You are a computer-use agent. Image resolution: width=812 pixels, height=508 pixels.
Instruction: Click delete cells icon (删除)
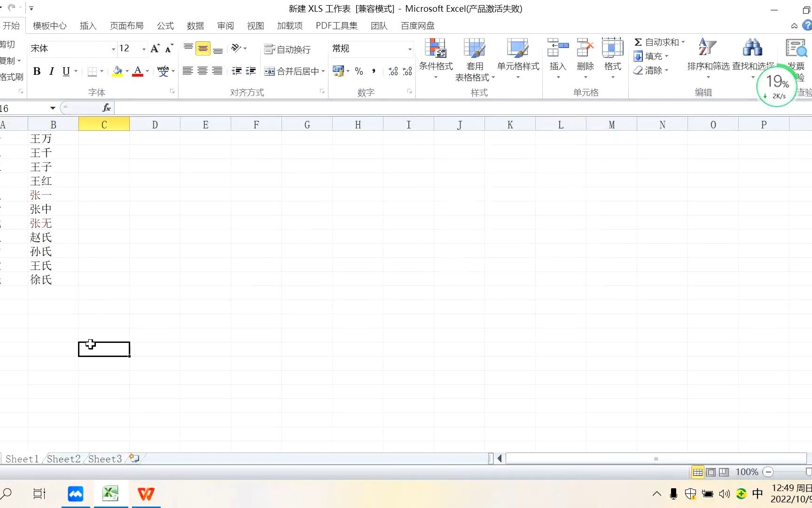tap(585, 48)
